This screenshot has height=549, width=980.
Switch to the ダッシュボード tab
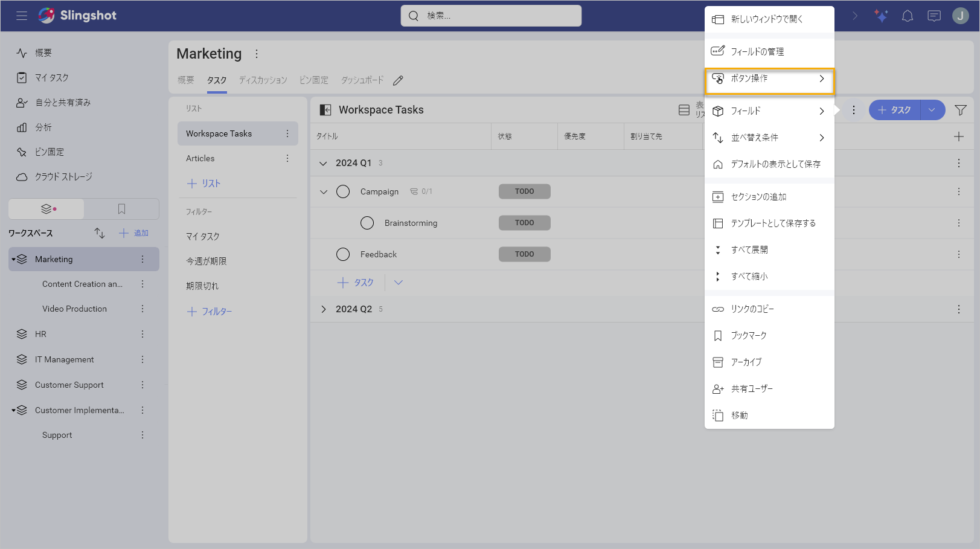362,80
